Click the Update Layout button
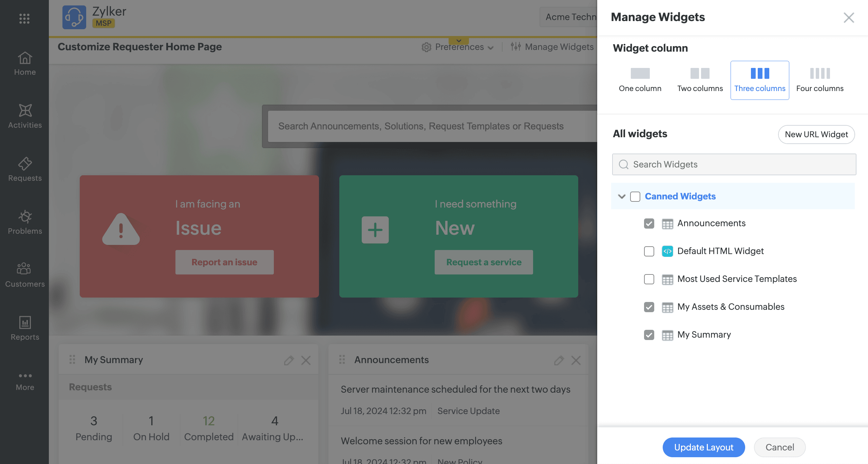 pos(704,447)
